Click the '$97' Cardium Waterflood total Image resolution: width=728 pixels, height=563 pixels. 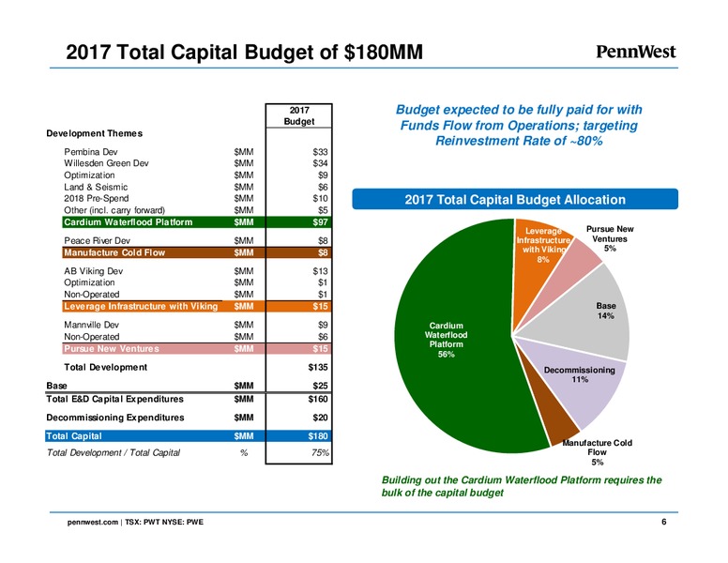(x=320, y=222)
